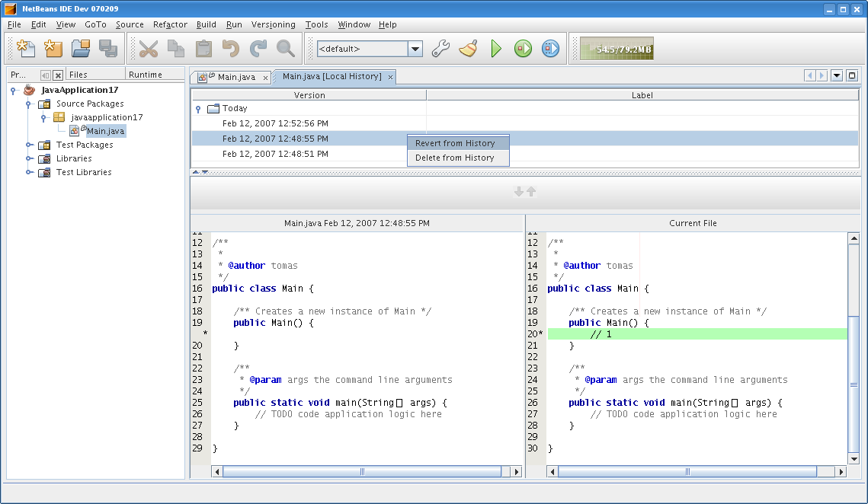Minimize the Projects side panel
This screenshot has width=868, height=504.
click(x=46, y=75)
